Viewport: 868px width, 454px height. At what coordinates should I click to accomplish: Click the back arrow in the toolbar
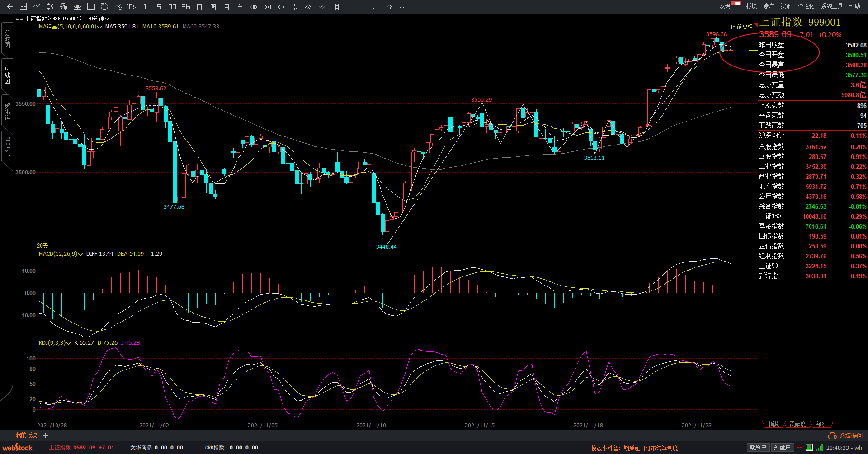(x=10, y=7)
